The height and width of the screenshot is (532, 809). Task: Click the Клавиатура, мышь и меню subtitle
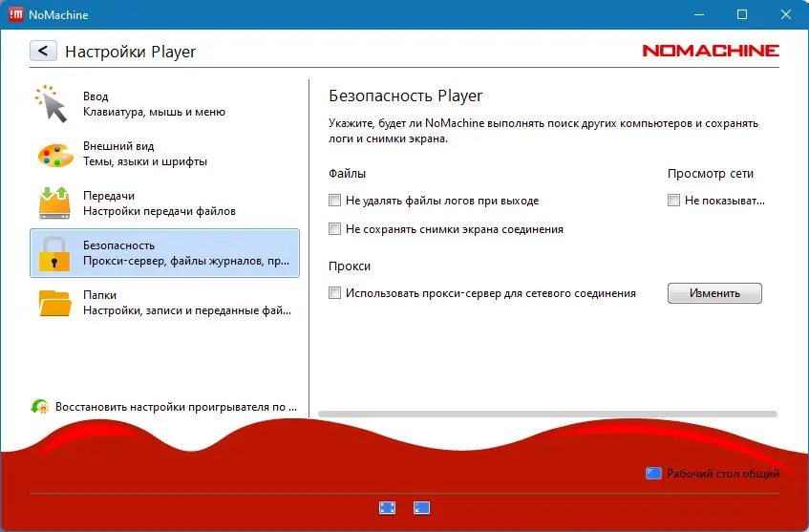155,112
